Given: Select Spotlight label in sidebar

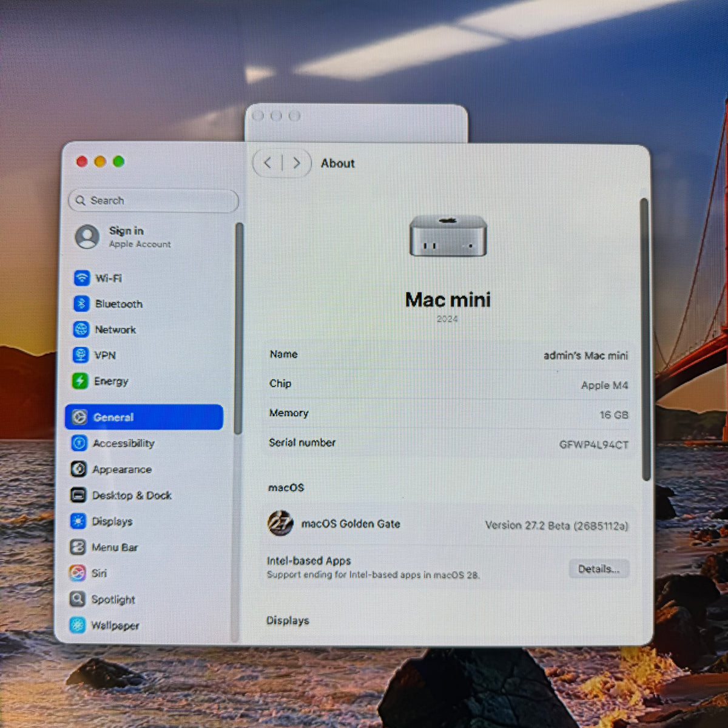Looking at the screenshot, I should tap(113, 599).
